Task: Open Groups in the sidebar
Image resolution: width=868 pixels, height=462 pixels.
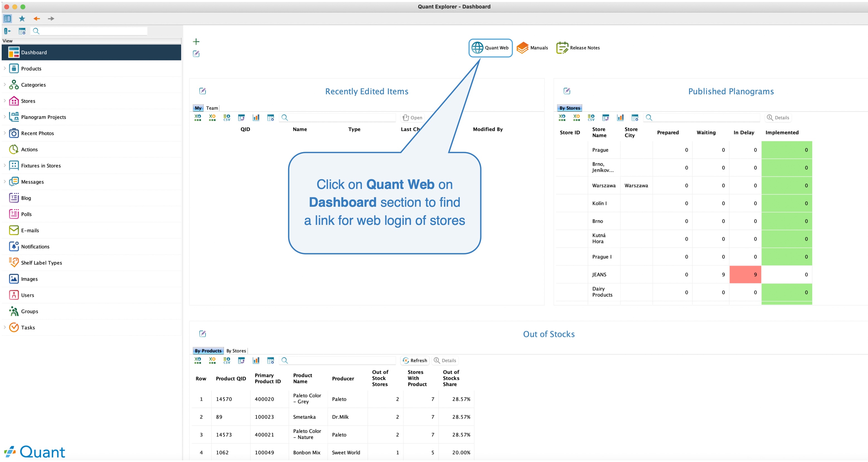Action: click(91, 311)
